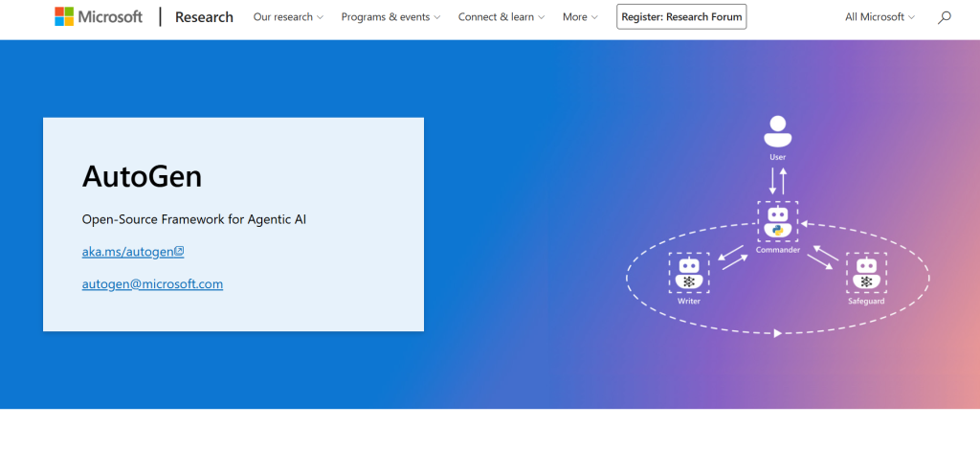Expand the All Microsoft menu
The width and height of the screenshot is (980, 450).
click(x=880, y=17)
